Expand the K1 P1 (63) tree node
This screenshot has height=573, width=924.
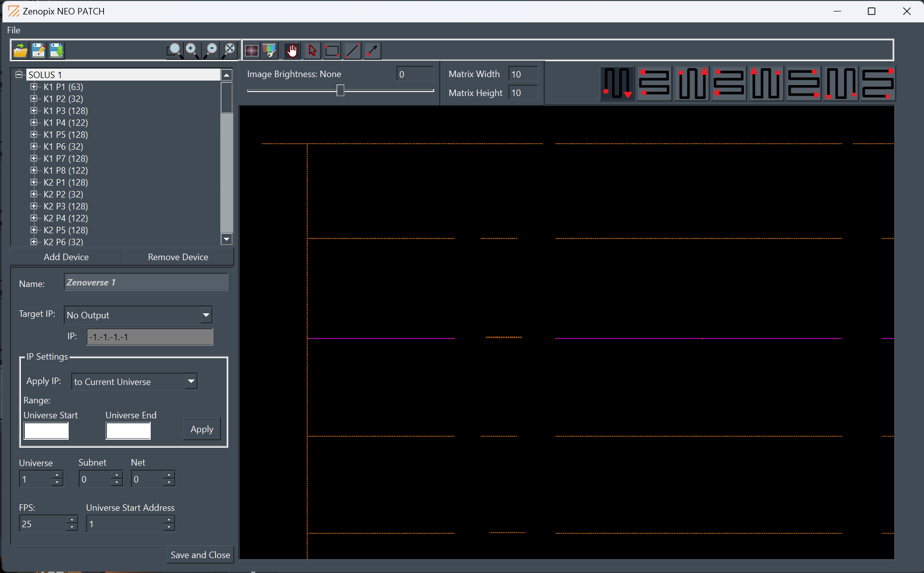pos(34,87)
